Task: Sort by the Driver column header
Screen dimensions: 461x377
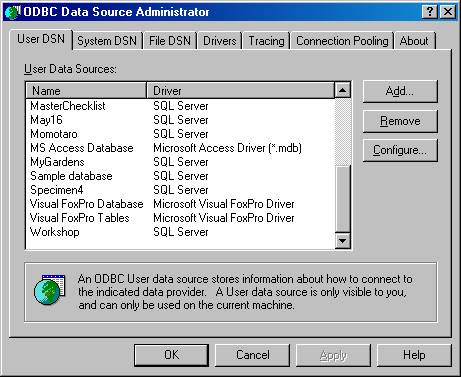Action: click(x=241, y=91)
